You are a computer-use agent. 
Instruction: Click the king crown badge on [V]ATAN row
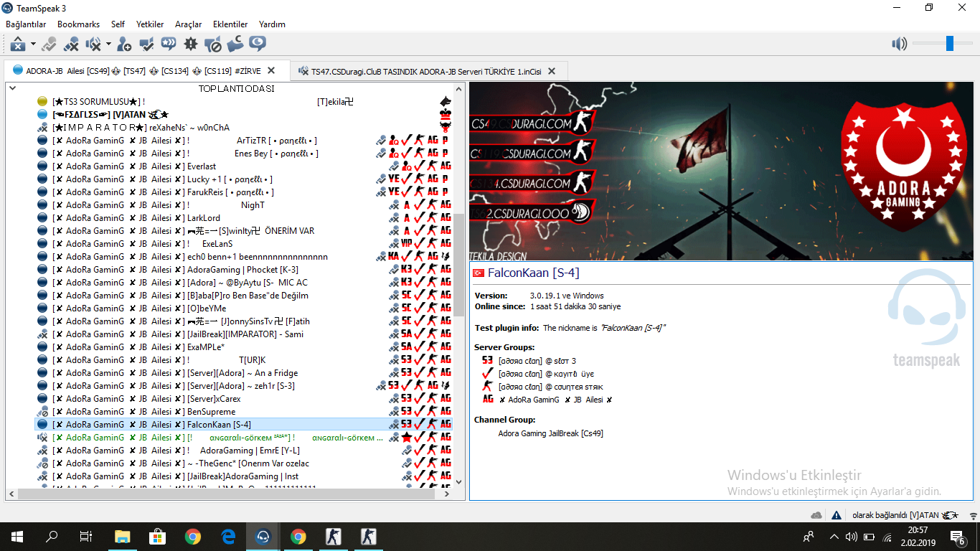(445, 115)
